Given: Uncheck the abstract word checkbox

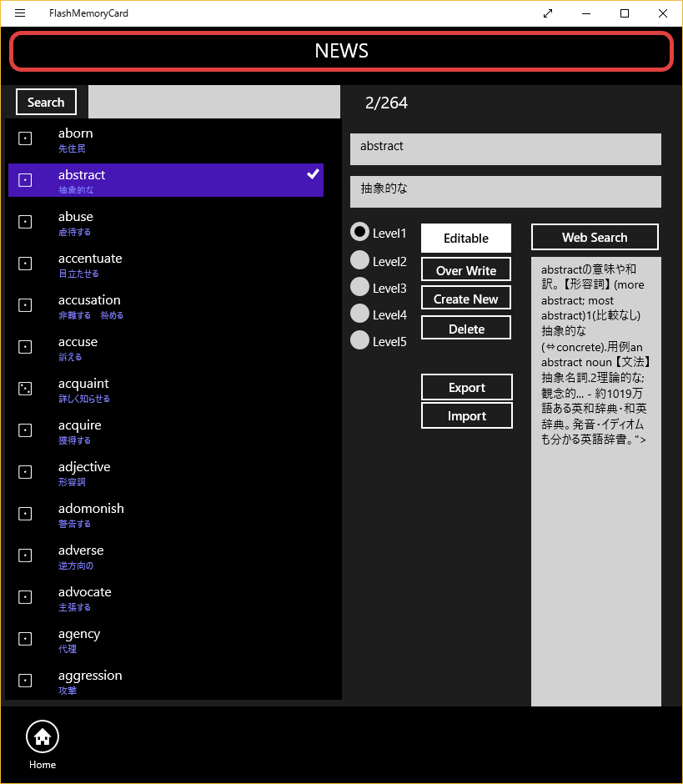Looking at the screenshot, I should click(25, 179).
